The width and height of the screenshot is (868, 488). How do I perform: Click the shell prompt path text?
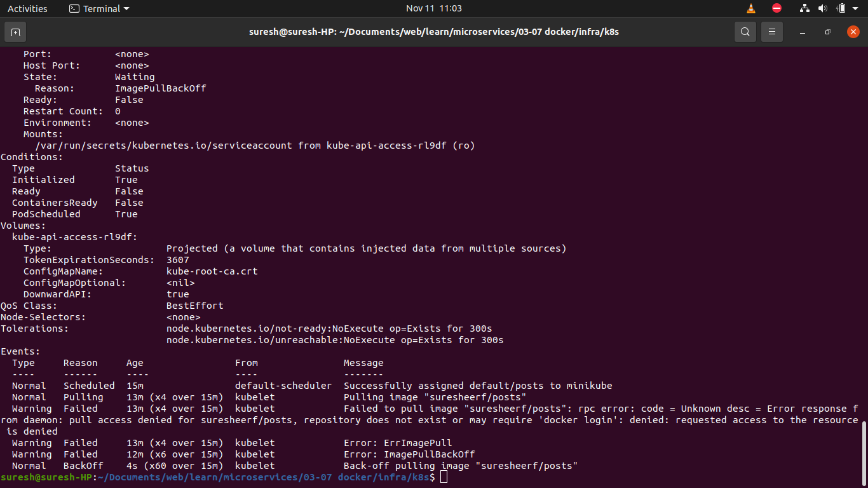[264, 477]
